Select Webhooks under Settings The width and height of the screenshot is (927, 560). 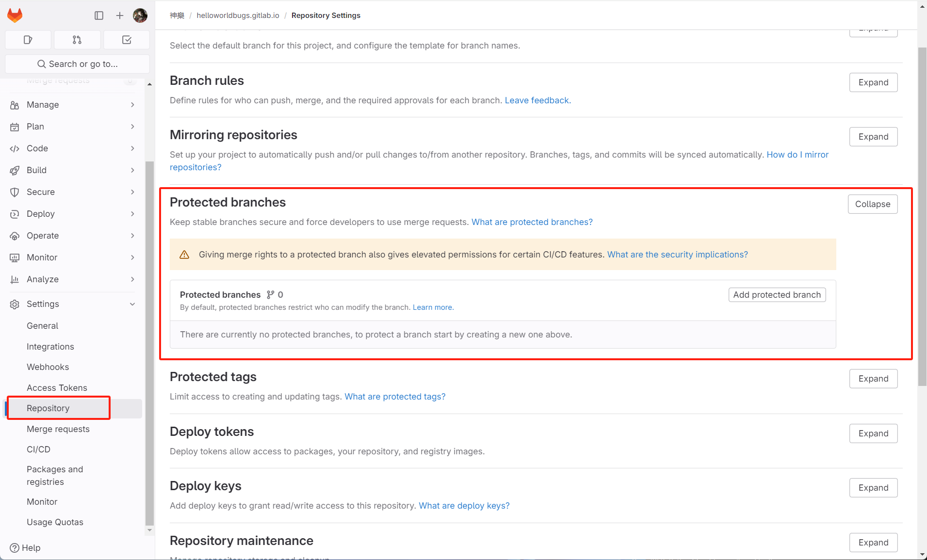click(x=48, y=367)
